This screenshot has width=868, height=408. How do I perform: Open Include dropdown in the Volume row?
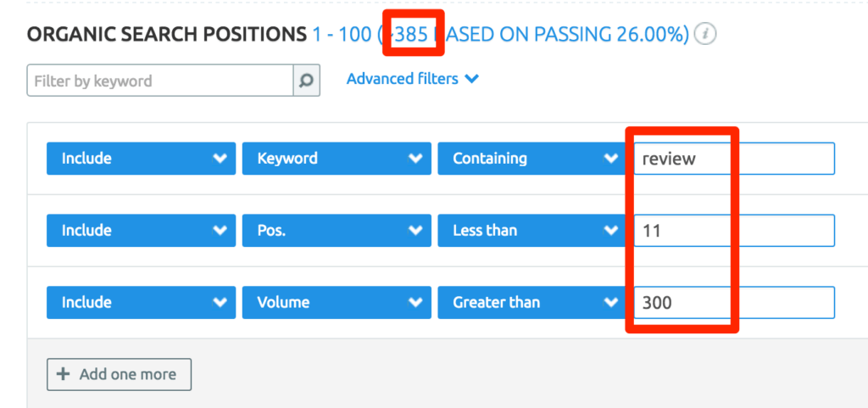(142, 302)
